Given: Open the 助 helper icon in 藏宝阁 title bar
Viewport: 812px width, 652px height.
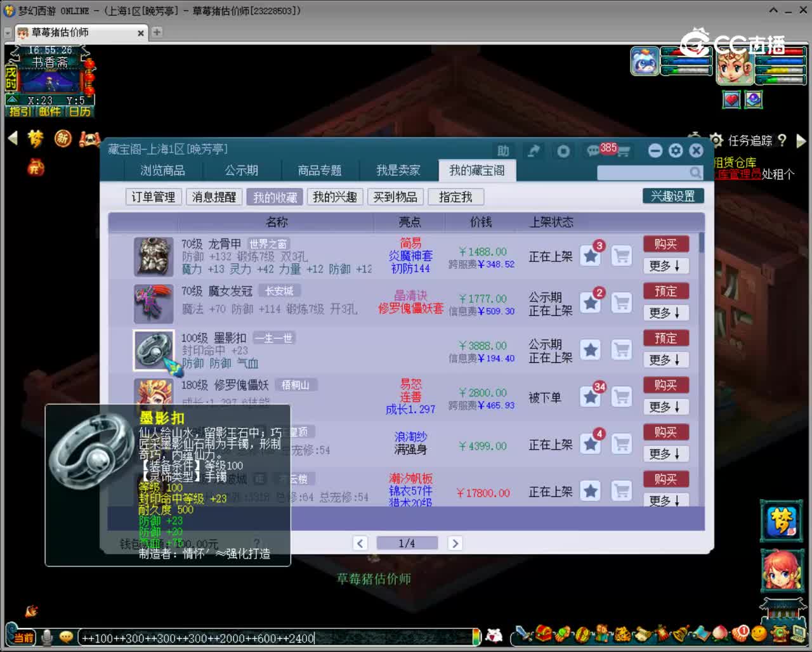Looking at the screenshot, I should point(503,151).
